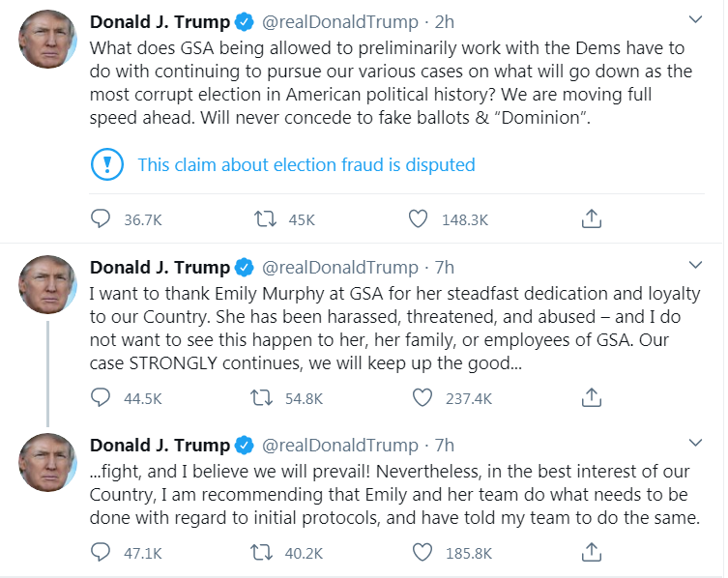The width and height of the screenshot is (728, 578).
Task: Retweet the tweet with 45K retweets
Action: [262, 219]
